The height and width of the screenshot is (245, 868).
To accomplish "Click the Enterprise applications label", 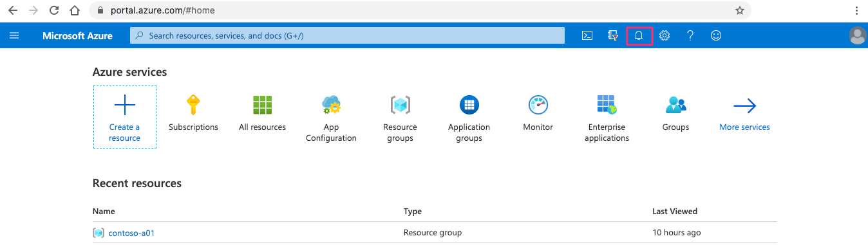I will coord(607,132).
